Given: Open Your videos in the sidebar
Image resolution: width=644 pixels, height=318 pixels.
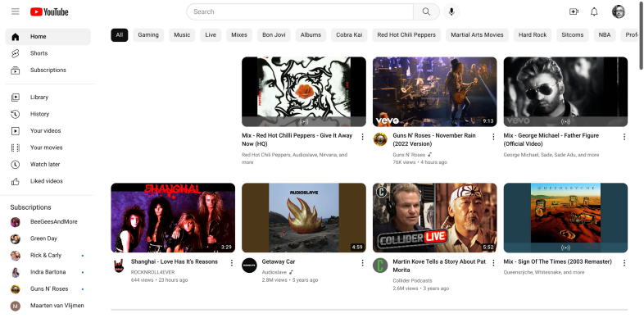Looking at the screenshot, I should click(x=48, y=131).
